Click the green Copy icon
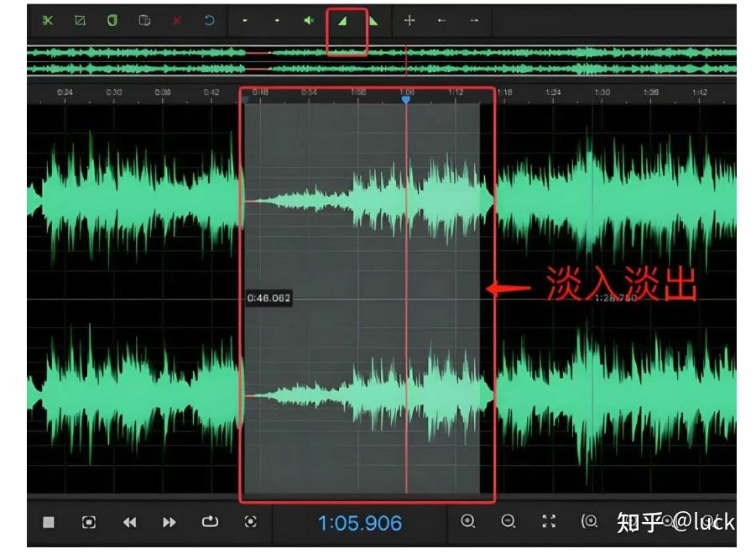 tap(112, 20)
